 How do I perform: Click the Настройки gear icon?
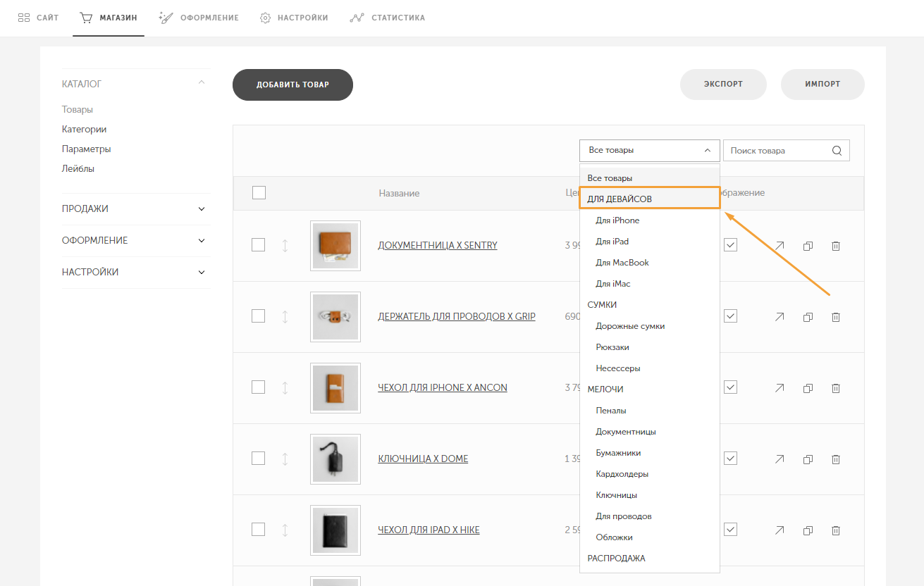(x=265, y=18)
